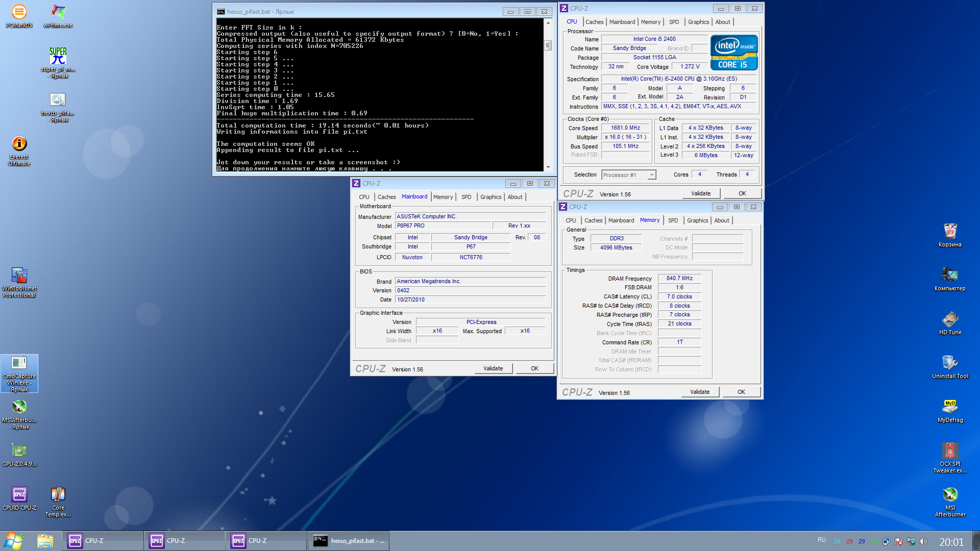
Task: Click console scrollbar down arrow
Action: pos(548,167)
